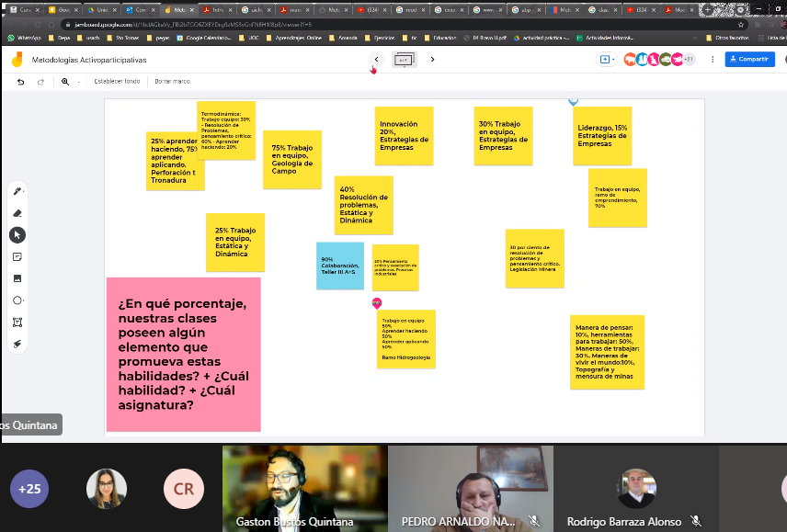Select the 25% Trabajo en equipo Estática note

coord(235,243)
